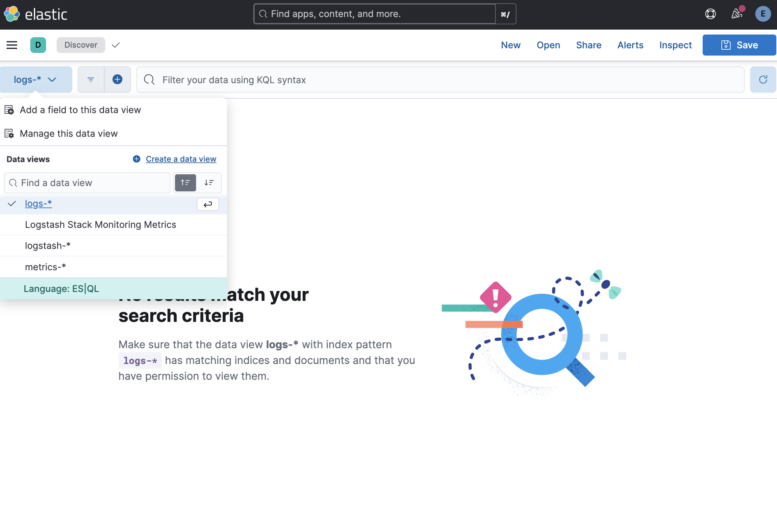Sort data views ascending
The height and width of the screenshot is (532, 777).
click(185, 183)
